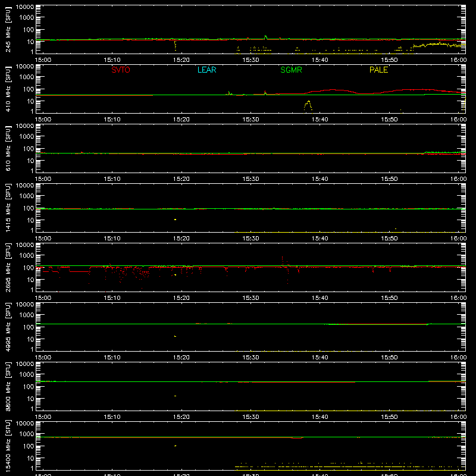This screenshot has height=476, width=476.
Task: Click the green spike near 15:32 in the 245 MHz panel
Action: coord(265,37)
